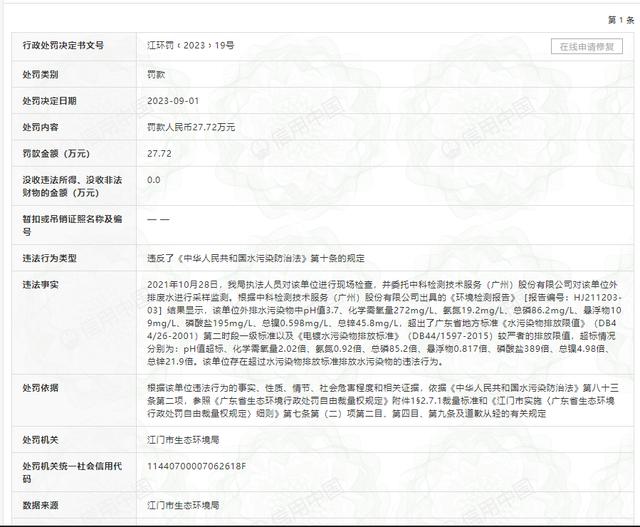Image resolution: width=640 pixels, height=527 pixels.
Task: Select the 处罚依据 label
Action: click(x=40, y=387)
